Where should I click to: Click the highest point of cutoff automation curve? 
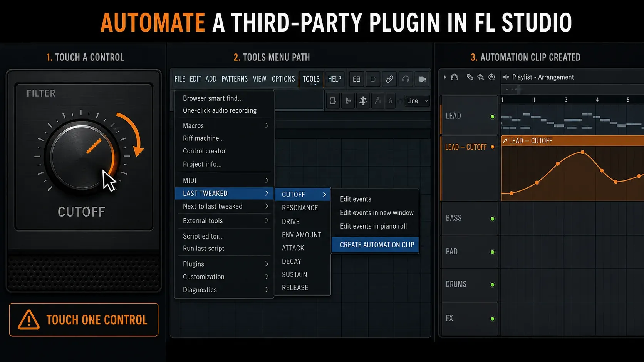582,152
